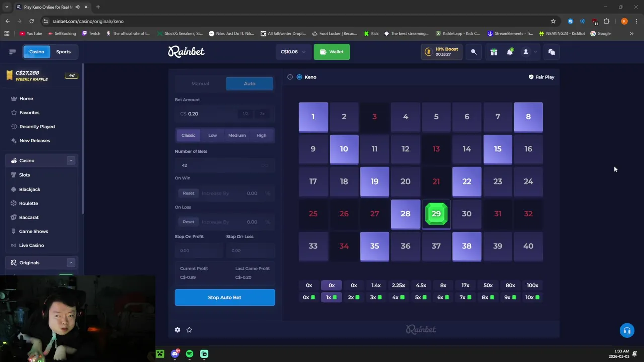This screenshot has height=362, width=644.
Task: Click the Stop Auto Bet button
Action: click(x=225, y=297)
